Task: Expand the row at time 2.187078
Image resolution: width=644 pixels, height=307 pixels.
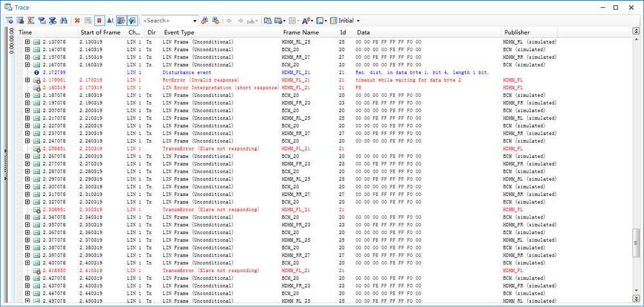Action: pos(28,95)
